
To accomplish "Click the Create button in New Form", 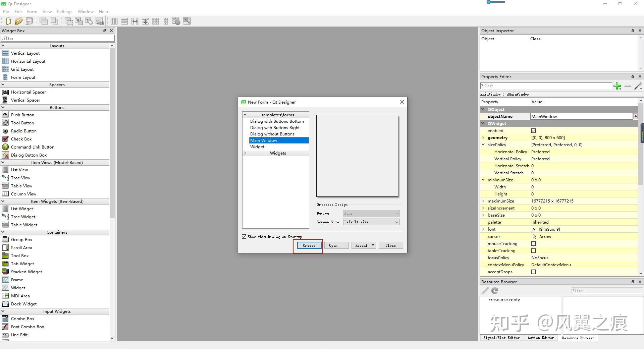I will click(309, 245).
